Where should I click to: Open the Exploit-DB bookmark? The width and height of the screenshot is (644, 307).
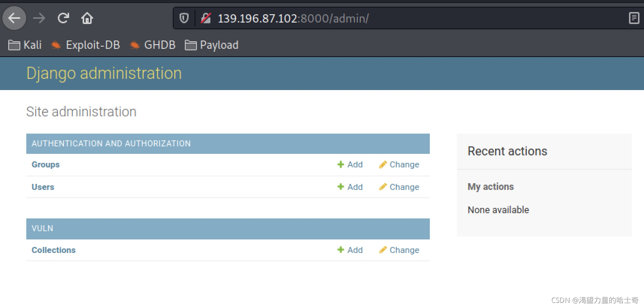tap(85, 45)
